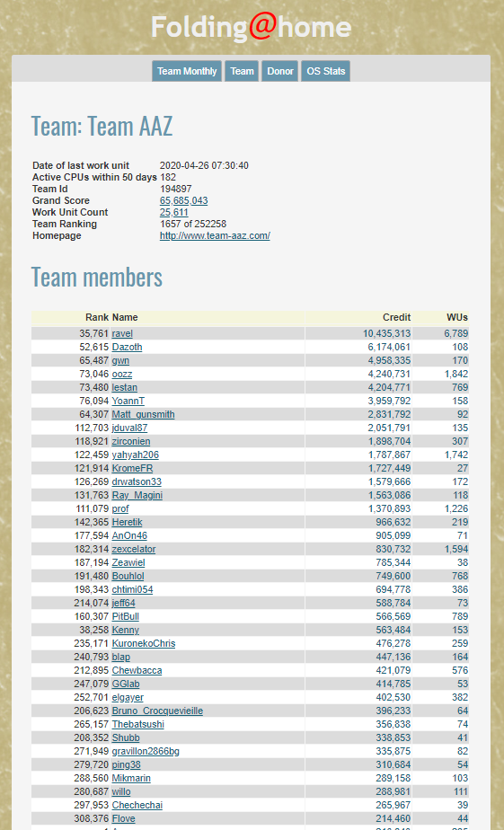This screenshot has height=830, width=504.
Task: Open donor zexcelator's profile
Action: coord(134,550)
